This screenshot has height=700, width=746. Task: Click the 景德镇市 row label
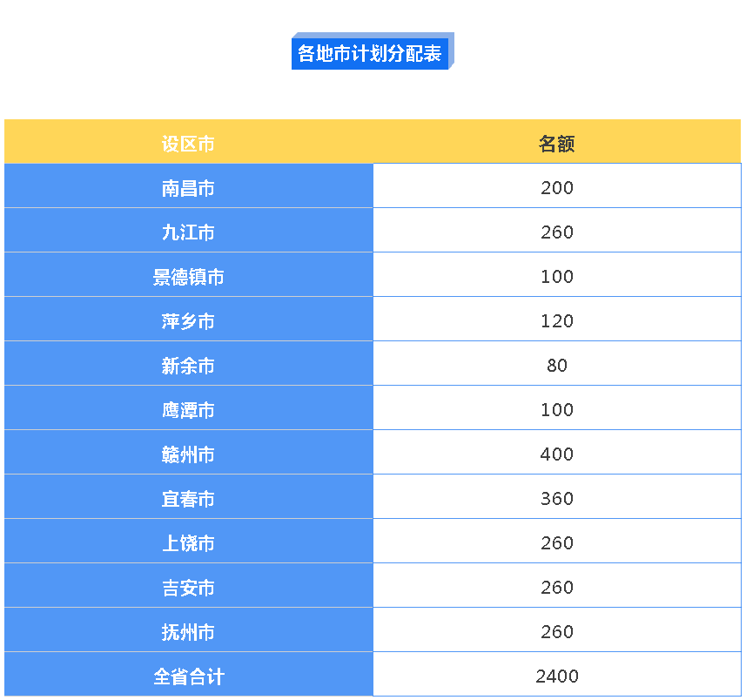188,277
